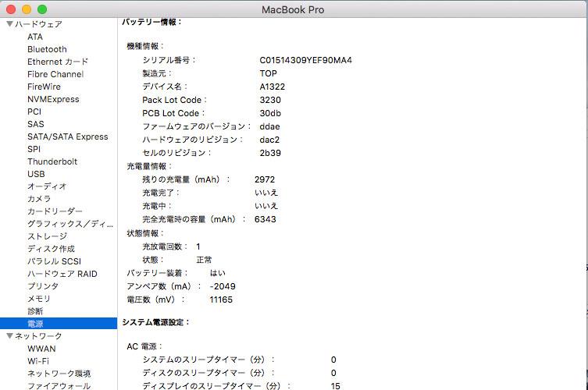Select WWAN under ネットワーク

coord(41,349)
